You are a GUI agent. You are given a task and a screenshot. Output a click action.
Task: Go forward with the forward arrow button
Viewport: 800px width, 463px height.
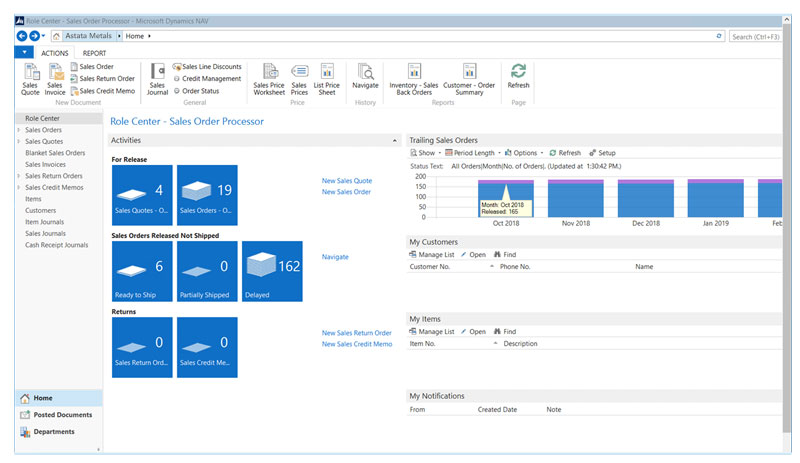coord(34,36)
